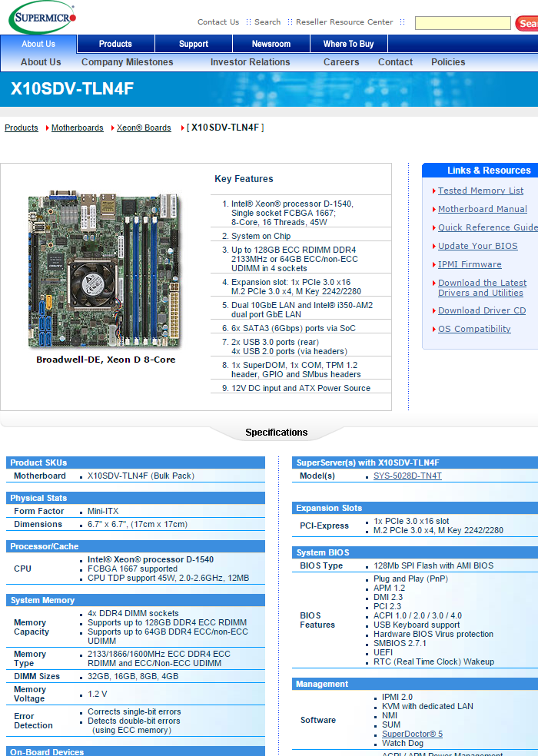538x756 pixels.
Task: Open OS Compatibility link
Action: [474, 329]
